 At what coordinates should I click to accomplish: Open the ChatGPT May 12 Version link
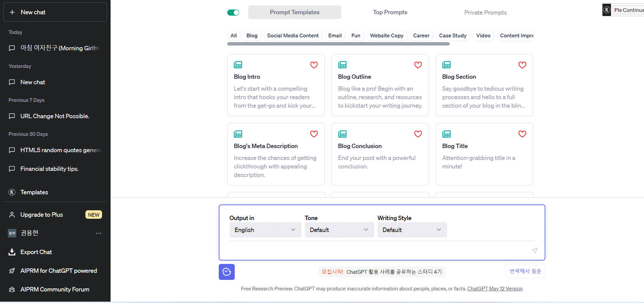[495, 289]
